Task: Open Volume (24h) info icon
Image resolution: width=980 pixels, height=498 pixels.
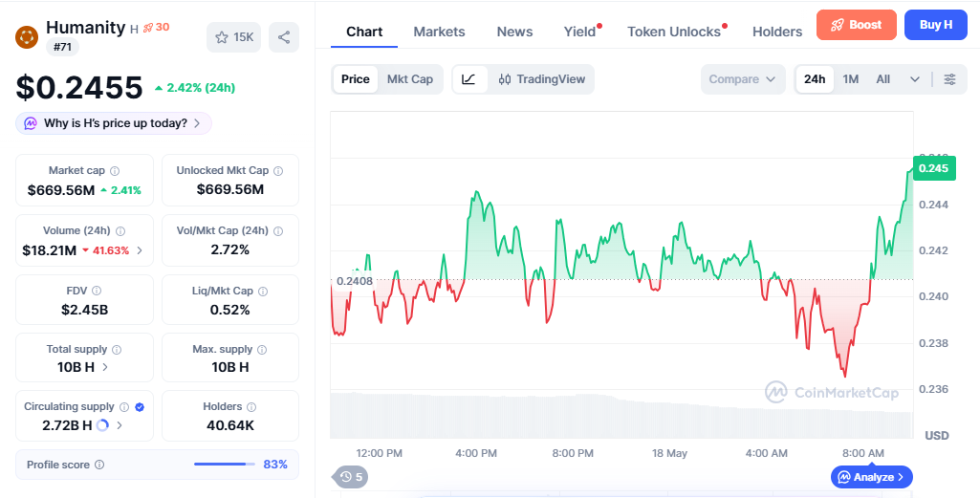Action: [120, 230]
